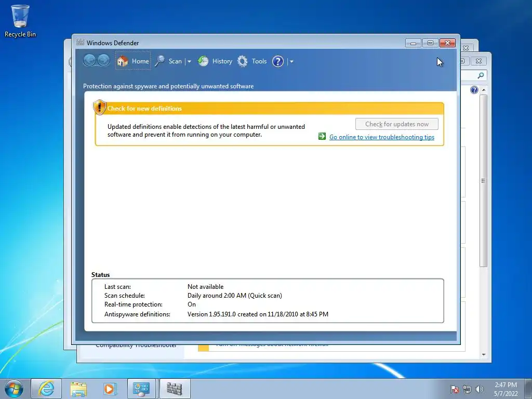Click the background window scrollbar thumb
Image resolution: width=532 pixels, height=399 pixels.
tap(484, 181)
